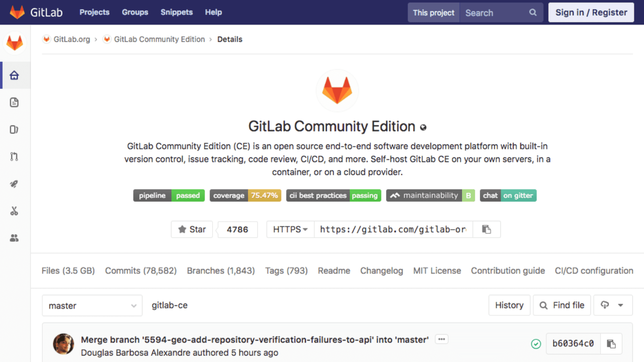Open Groups in the top menu

135,12
